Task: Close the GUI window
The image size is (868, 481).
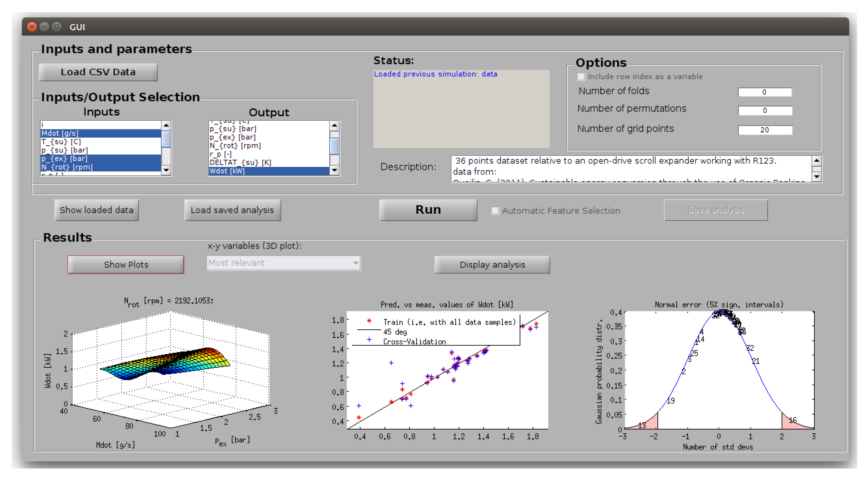Action: (32, 27)
